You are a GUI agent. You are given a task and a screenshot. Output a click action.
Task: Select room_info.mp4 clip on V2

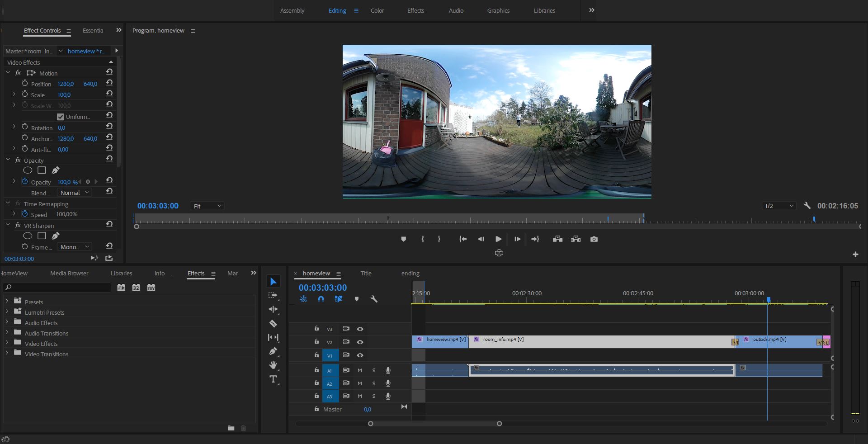click(601, 342)
